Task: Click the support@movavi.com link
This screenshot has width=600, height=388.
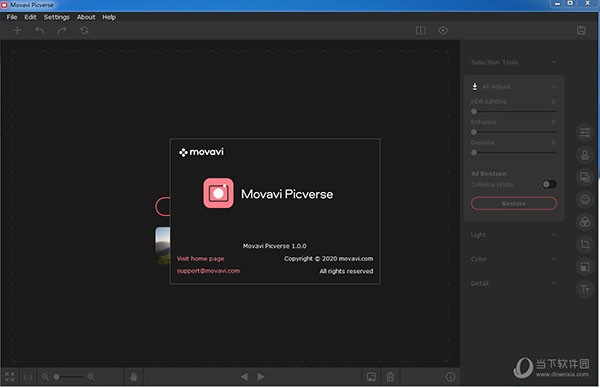Action: [x=208, y=271]
